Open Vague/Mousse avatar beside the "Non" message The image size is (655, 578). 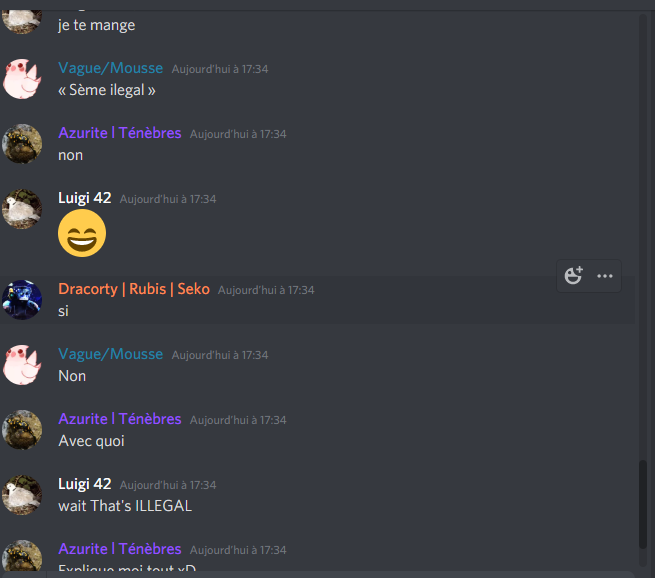22,365
